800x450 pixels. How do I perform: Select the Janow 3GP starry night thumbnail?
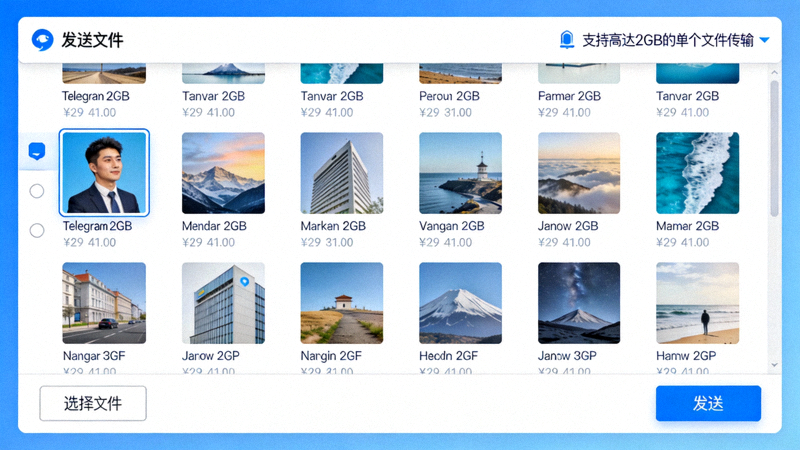(x=579, y=303)
